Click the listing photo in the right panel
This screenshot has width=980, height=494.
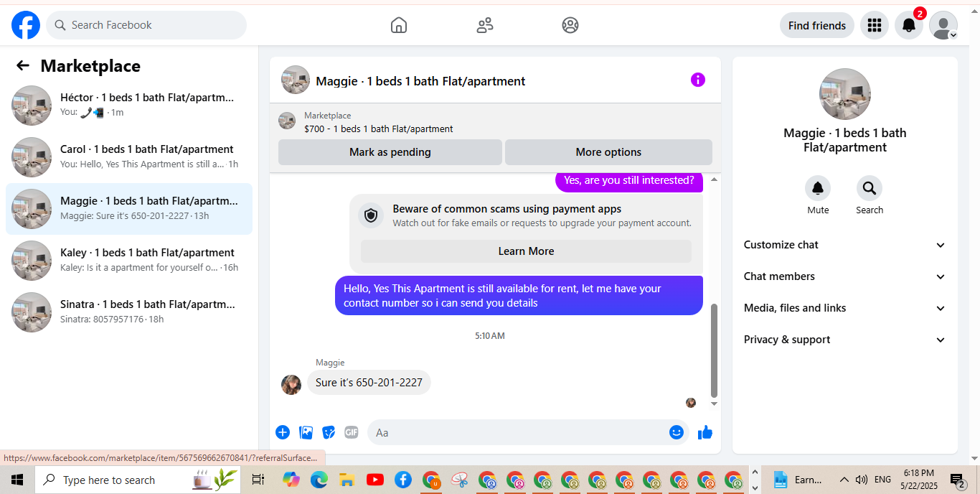pyautogui.click(x=845, y=94)
